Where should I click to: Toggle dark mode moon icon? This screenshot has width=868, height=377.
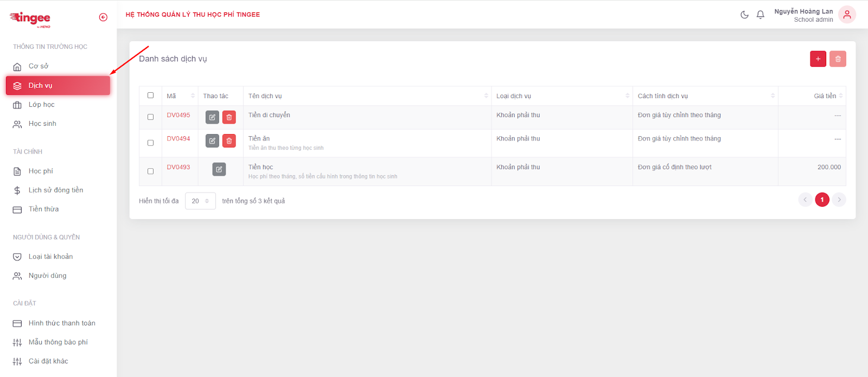[744, 15]
